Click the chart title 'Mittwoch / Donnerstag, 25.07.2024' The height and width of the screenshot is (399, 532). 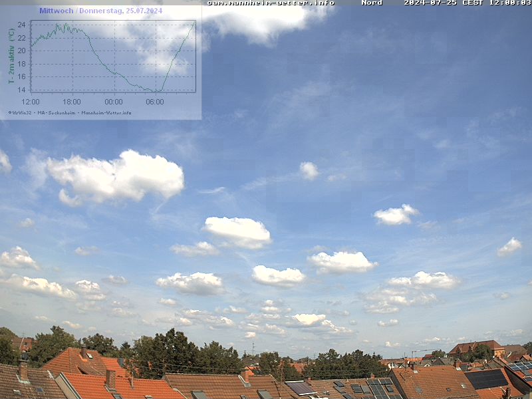pyautogui.click(x=100, y=11)
